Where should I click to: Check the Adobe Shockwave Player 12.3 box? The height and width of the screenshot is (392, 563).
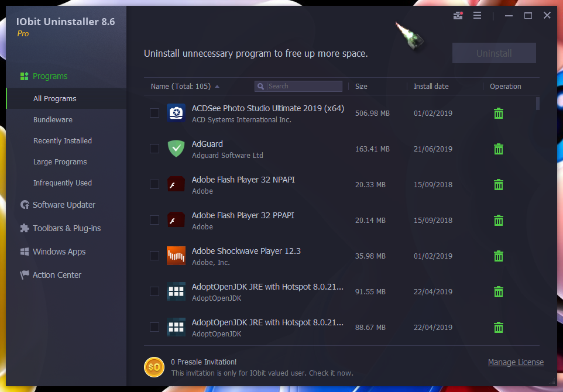[x=155, y=256]
